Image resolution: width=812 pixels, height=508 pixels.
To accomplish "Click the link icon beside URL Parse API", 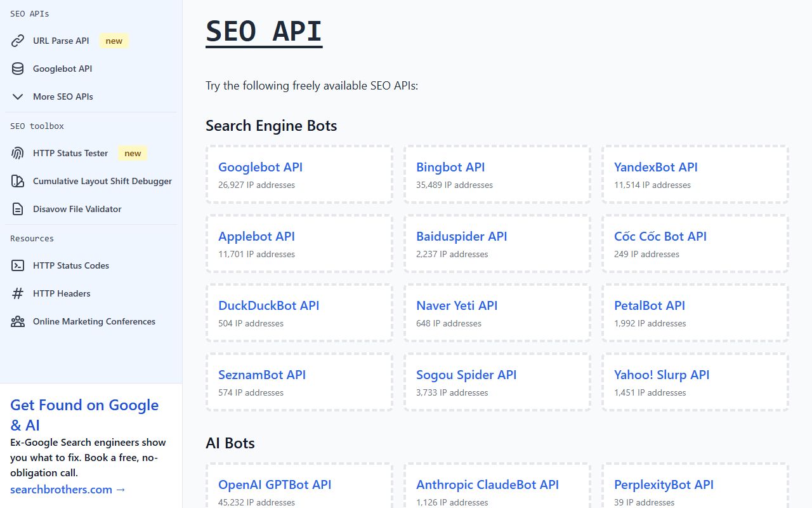I will pyautogui.click(x=18, y=41).
